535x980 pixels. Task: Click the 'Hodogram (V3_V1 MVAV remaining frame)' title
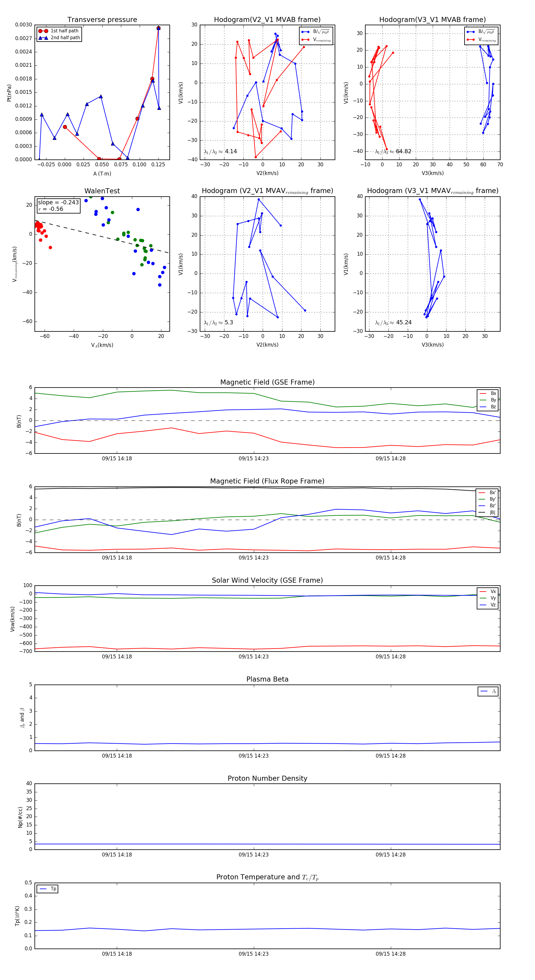[x=432, y=191]
